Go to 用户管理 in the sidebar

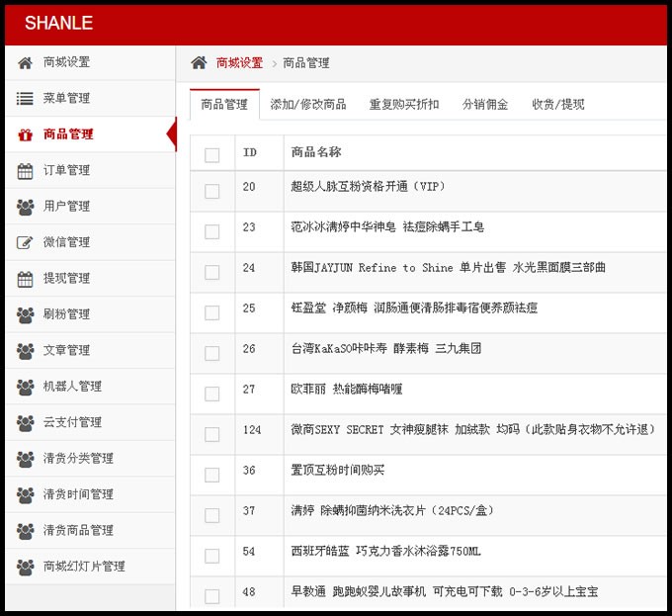[x=90, y=207]
